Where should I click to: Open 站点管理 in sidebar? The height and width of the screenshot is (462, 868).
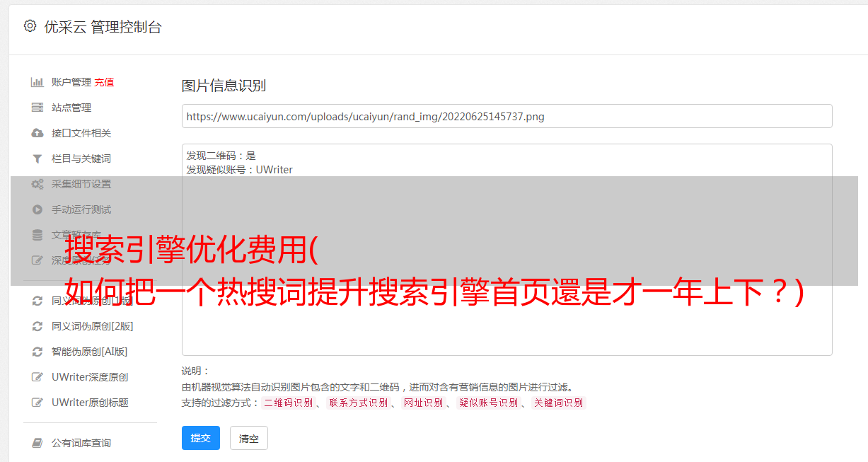[71, 108]
